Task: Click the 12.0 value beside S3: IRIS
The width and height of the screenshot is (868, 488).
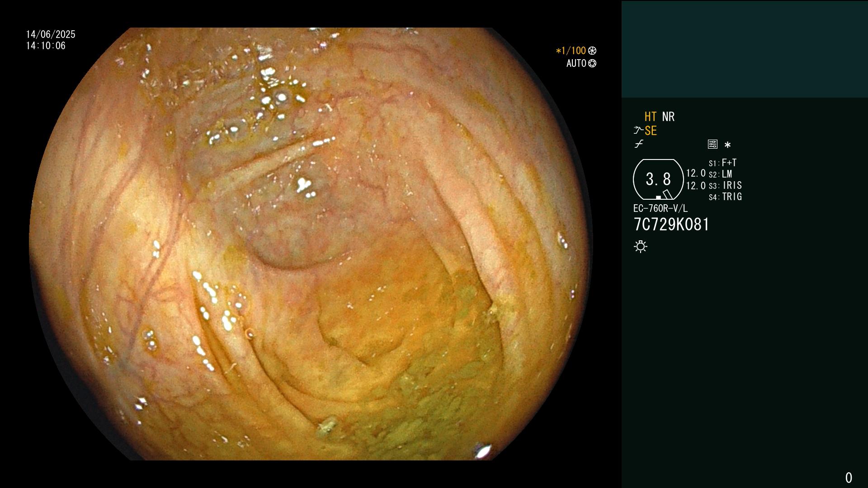Action: pos(696,186)
